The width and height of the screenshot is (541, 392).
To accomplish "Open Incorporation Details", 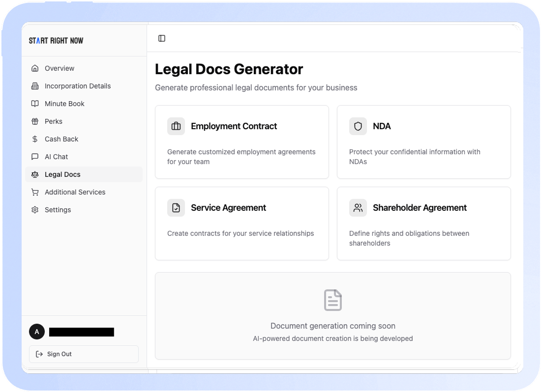I will (x=78, y=86).
